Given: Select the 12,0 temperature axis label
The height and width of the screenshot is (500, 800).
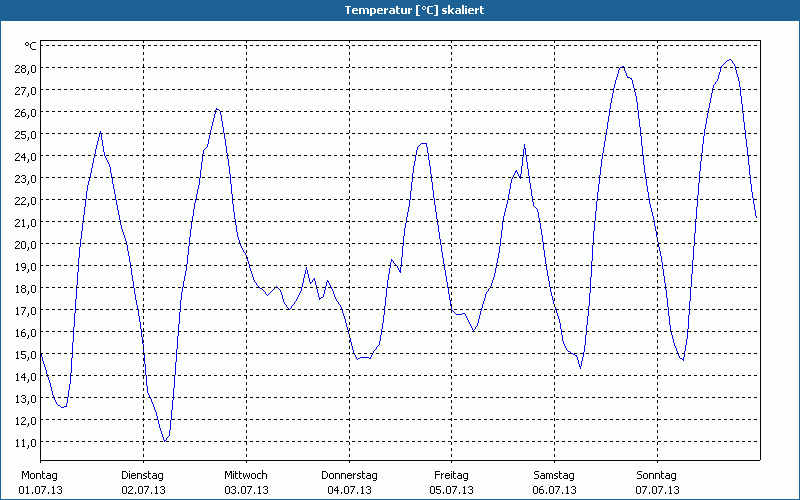Looking at the screenshot, I should tap(26, 420).
